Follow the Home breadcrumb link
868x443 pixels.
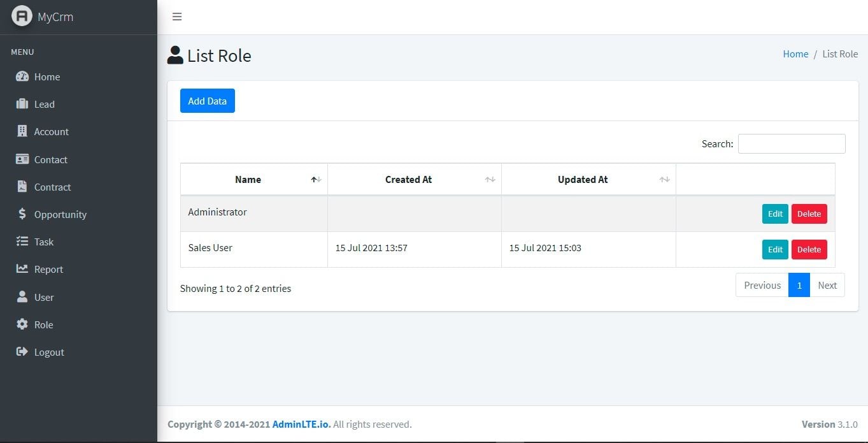coord(795,54)
